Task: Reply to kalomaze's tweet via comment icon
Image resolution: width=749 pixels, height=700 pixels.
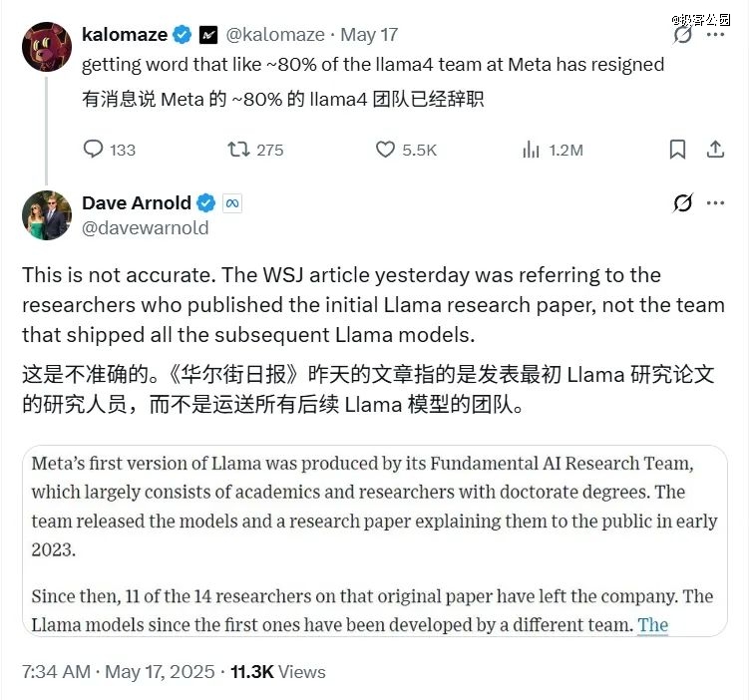Action: 93,150
